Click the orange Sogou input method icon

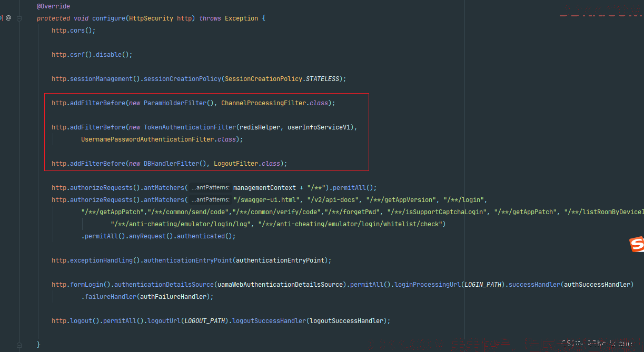637,245
